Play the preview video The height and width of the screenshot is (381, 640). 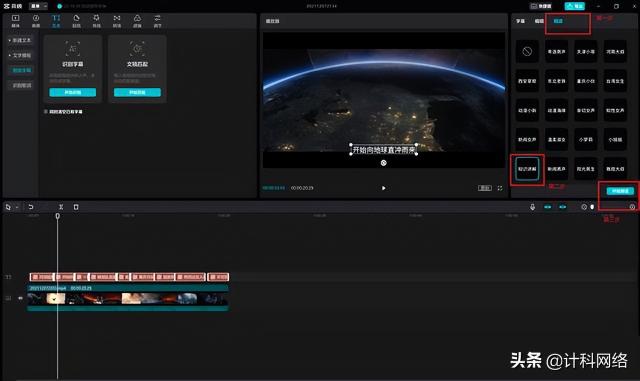tap(383, 188)
